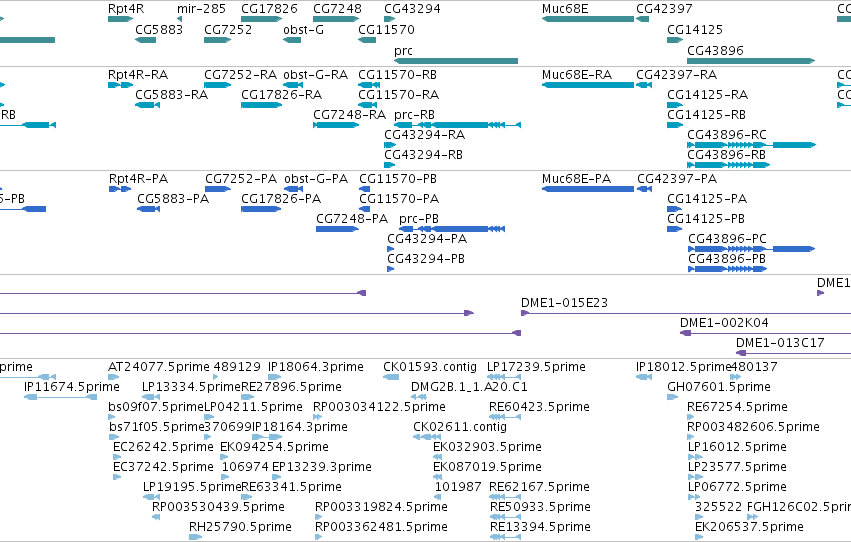
Task: Select the RE60423.5prime EST
Action: coord(505,417)
